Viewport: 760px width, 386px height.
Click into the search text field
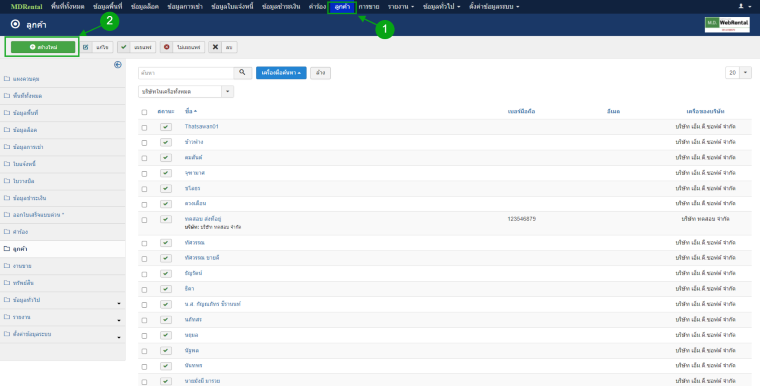point(186,73)
